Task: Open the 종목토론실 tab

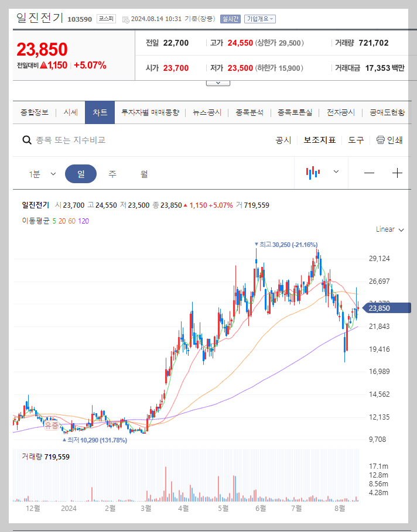Action: [x=295, y=112]
